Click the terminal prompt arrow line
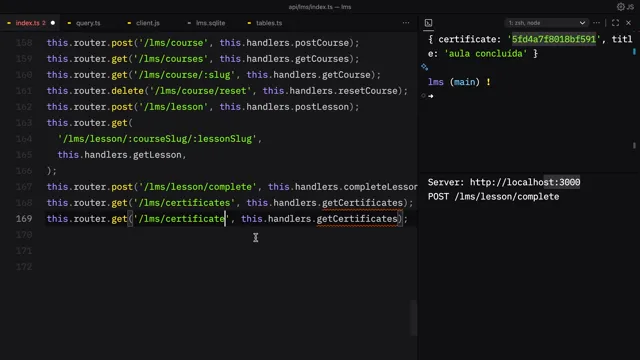 431,96
